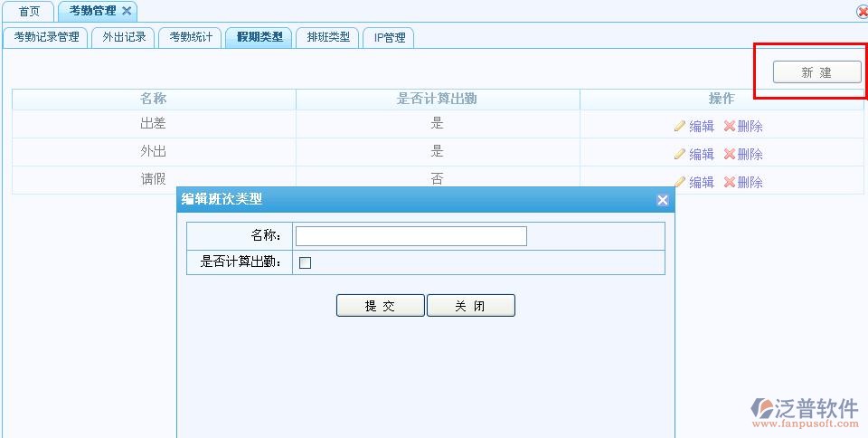Image resolution: width=868 pixels, height=438 pixels.
Task: Select the 外出 name cell
Action: tap(154, 152)
